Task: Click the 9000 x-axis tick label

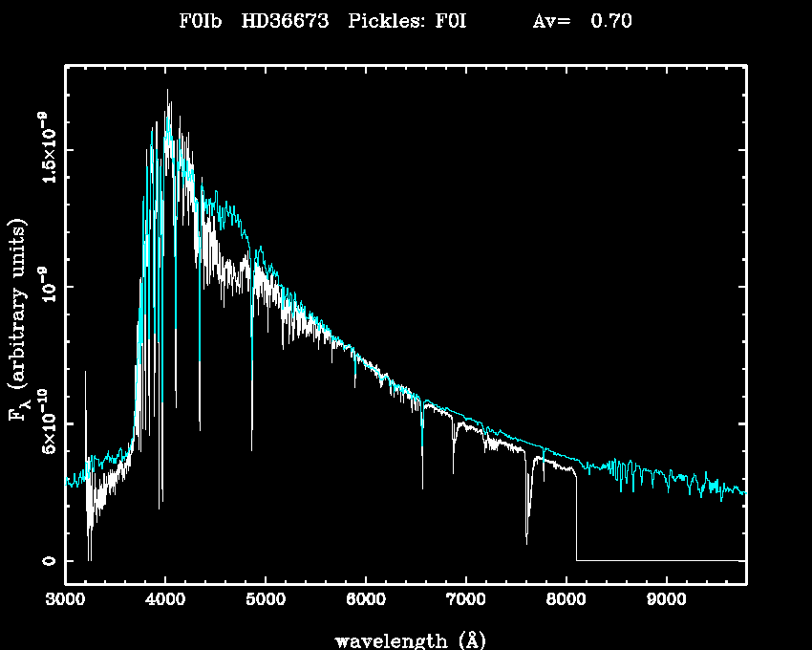Action: click(666, 600)
